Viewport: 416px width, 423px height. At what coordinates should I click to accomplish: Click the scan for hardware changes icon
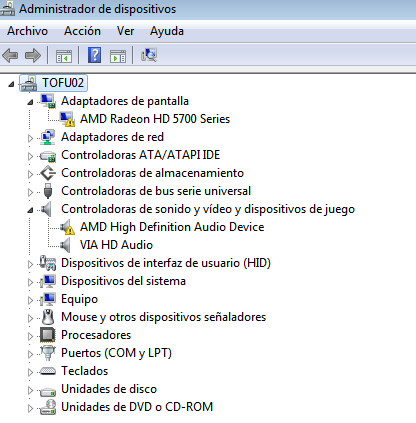[x=149, y=55]
